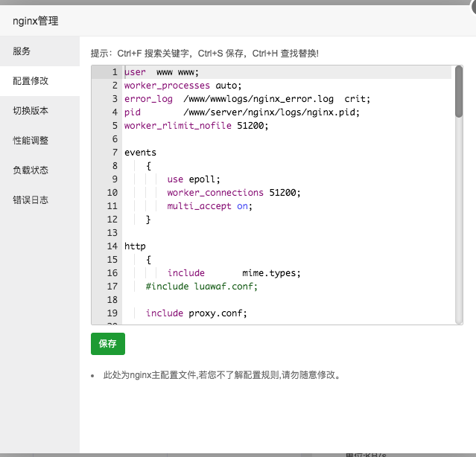Click the closing brace on line 12
Screen dimensions: 476x457
click(x=148, y=220)
